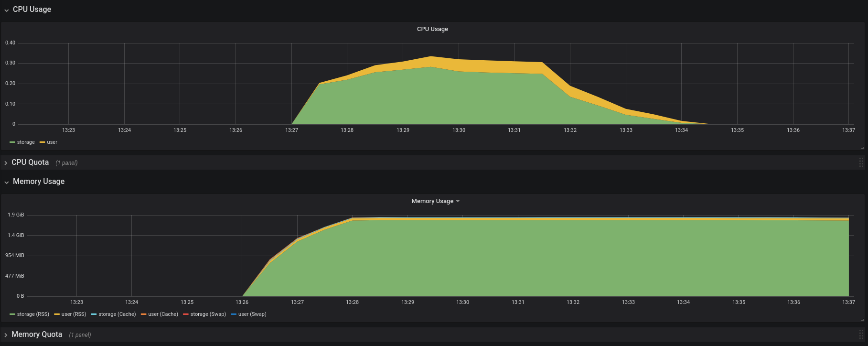Click the CPU Quota row heading text
This screenshot has height=346, width=868.
(30, 162)
